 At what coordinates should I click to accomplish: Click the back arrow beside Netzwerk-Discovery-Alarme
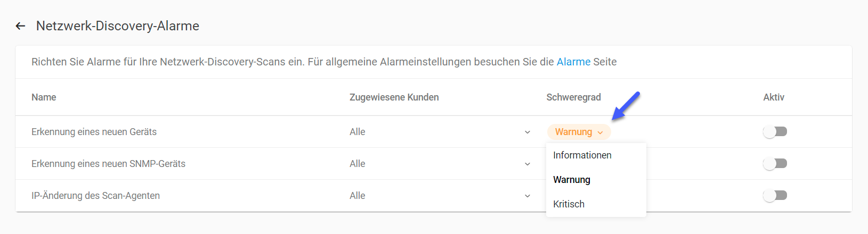(x=20, y=26)
